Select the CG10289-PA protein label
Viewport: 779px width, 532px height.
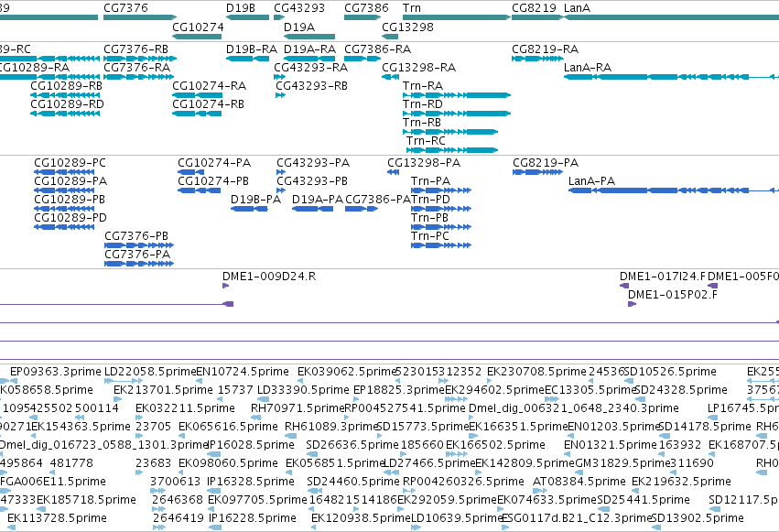(x=70, y=181)
